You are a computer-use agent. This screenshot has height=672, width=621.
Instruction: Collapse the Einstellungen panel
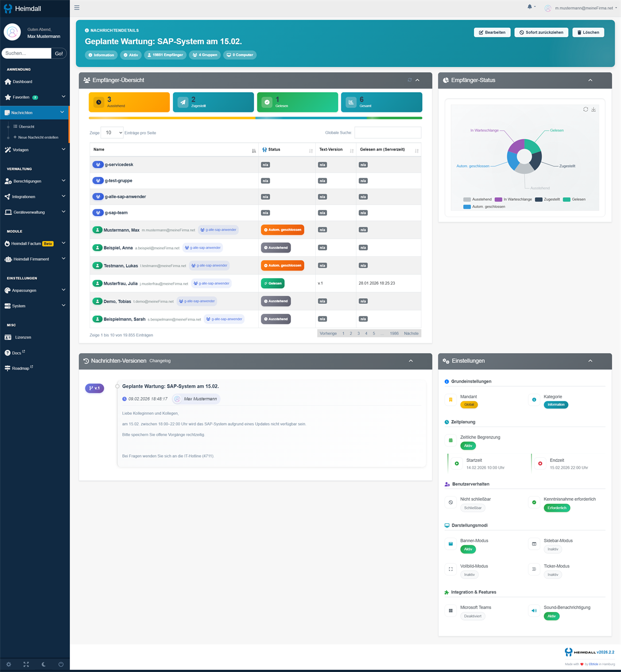(x=590, y=361)
